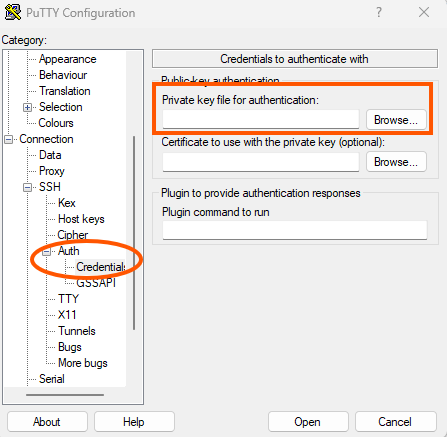Select Bugs under SSH
Screen dimensions: 447x437
[70, 347]
